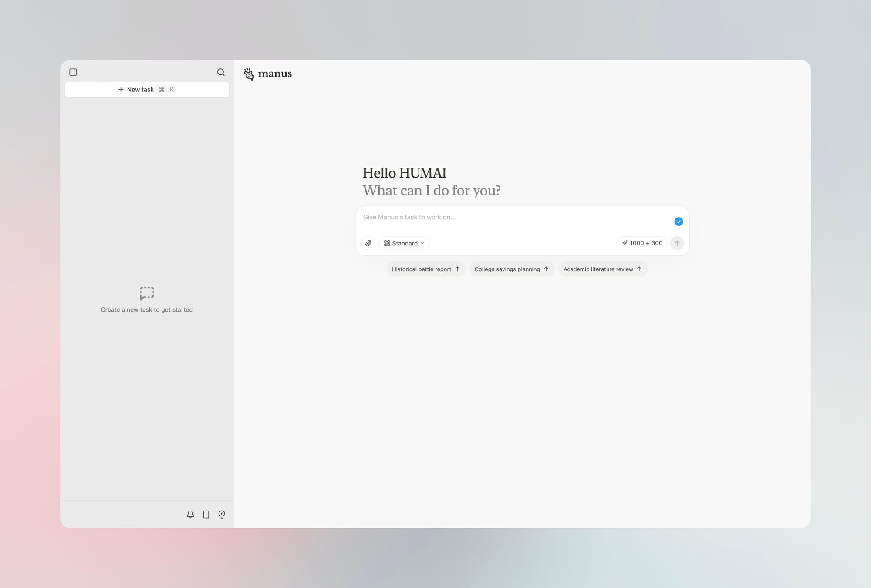Toggle the sidebar panel icon
Image resolution: width=871 pixels, height=588 pixels.
73,72
